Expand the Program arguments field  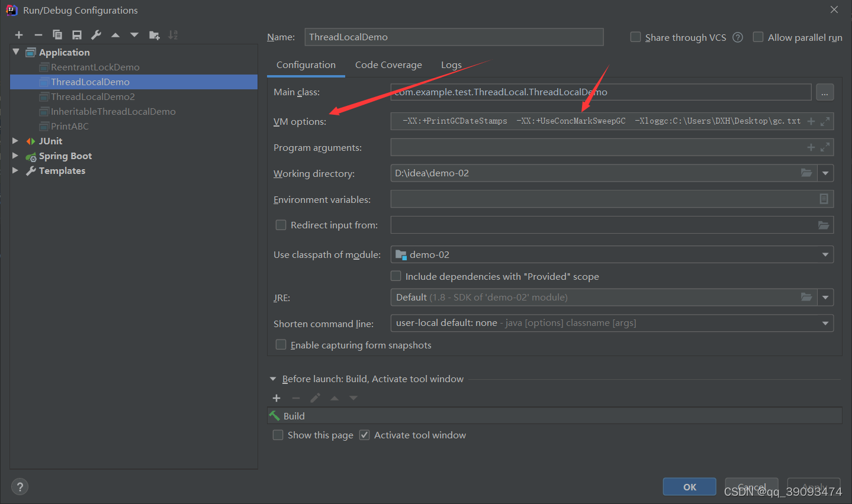(825, 147)
